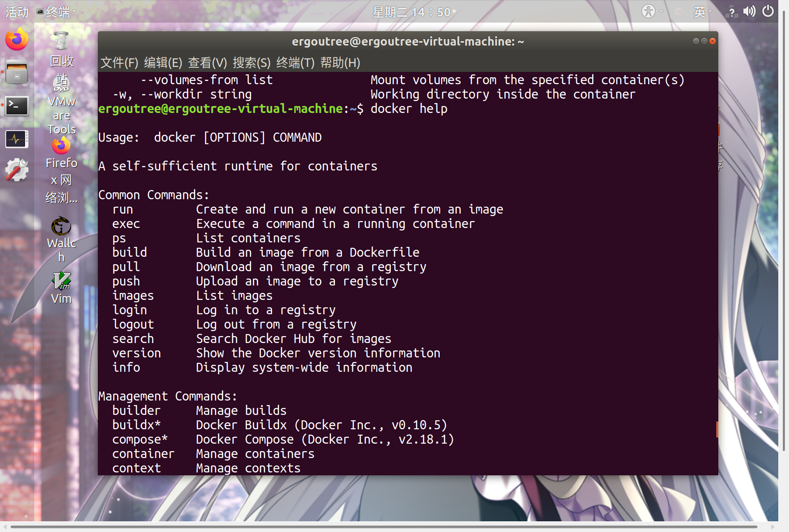Open the 活动 activities overview

[x=17, y=12]
